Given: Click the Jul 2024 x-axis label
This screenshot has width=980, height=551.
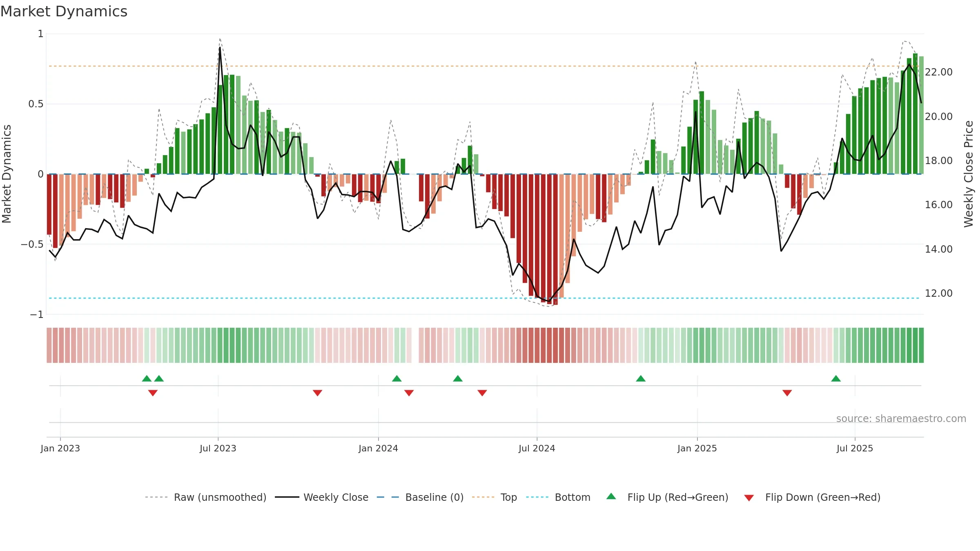Looking at the screenshot, I should coord(537,448).
